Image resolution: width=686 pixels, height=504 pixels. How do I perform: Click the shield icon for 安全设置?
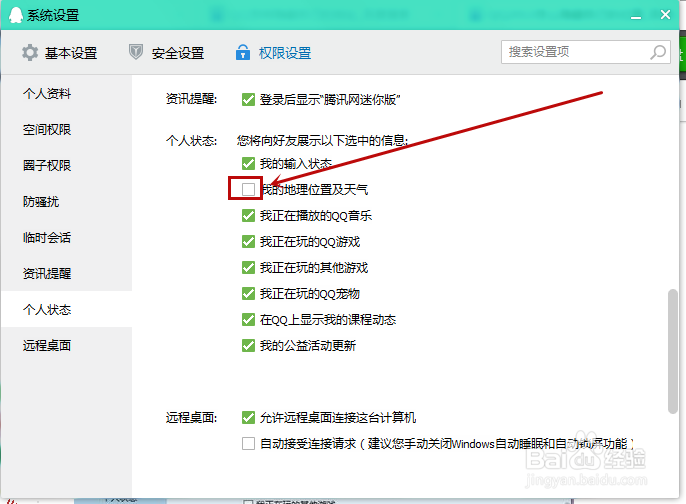[x=136, y=52]
